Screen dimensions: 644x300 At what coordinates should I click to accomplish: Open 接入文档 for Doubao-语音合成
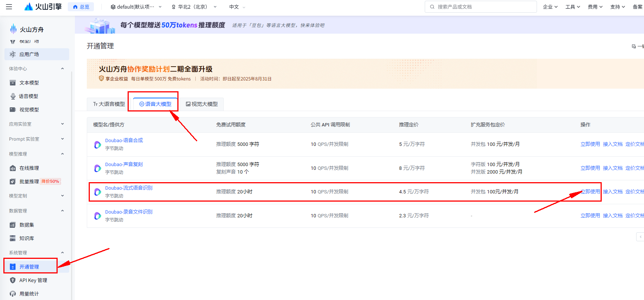coord(613,144)
